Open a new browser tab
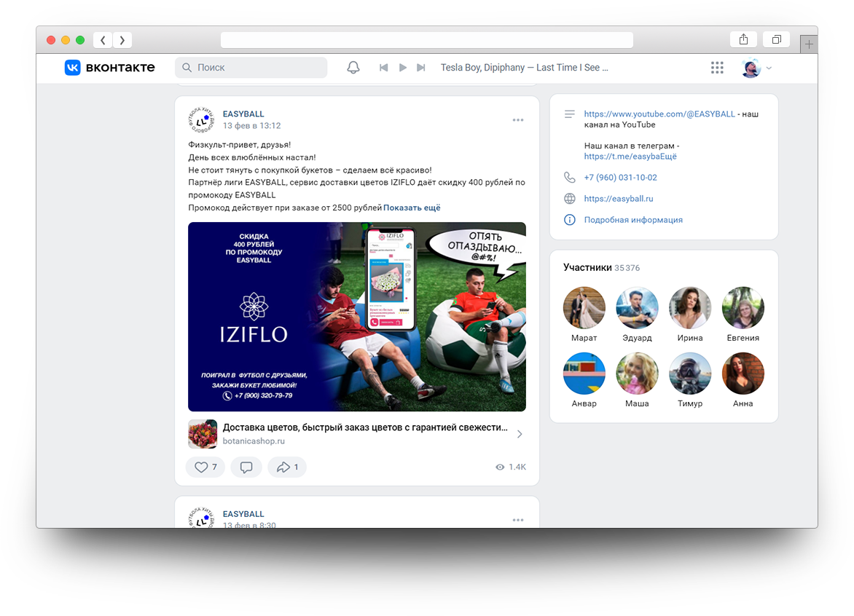The width and height of the screenshot is (854, 616). (809, 44)
